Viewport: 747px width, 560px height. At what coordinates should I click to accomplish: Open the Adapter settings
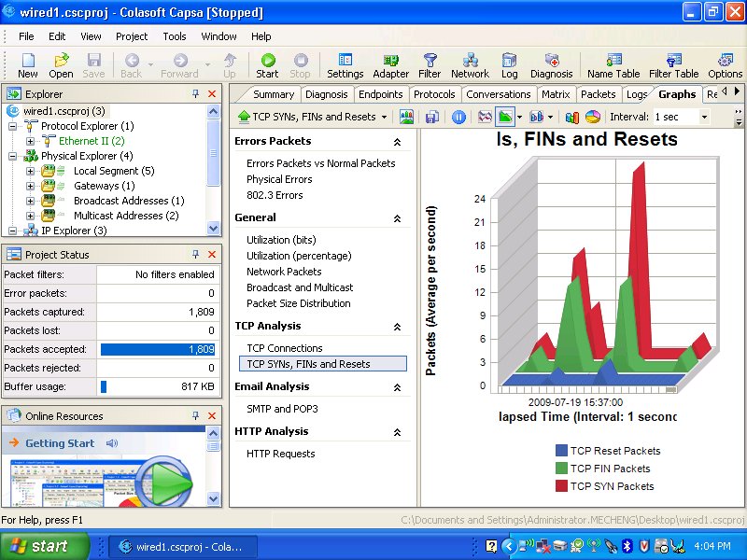coord(390,65)
